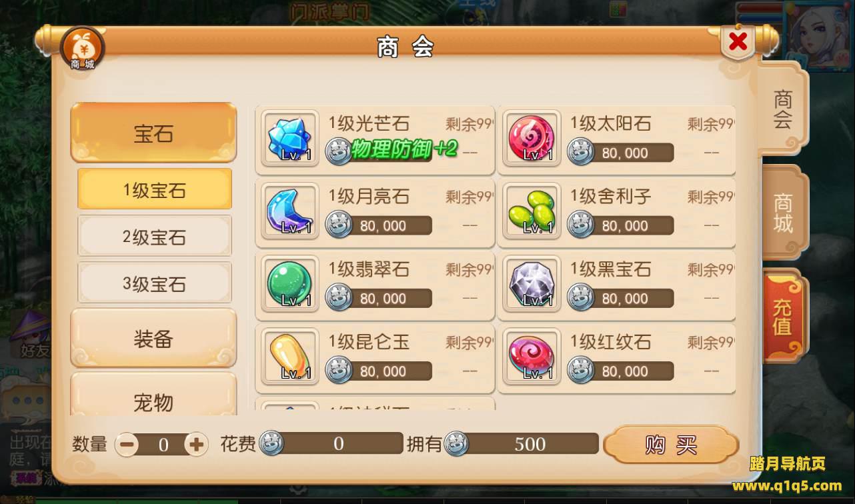Click the 购买 purchase button
The image size is (855, 504).
tap(671, 445)
